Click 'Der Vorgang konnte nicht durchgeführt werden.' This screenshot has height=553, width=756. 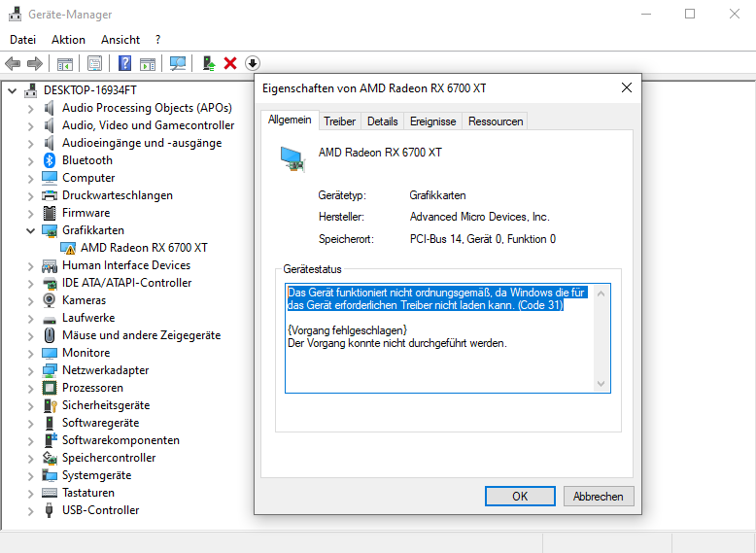pyautogui.click(x=397, y=343)
